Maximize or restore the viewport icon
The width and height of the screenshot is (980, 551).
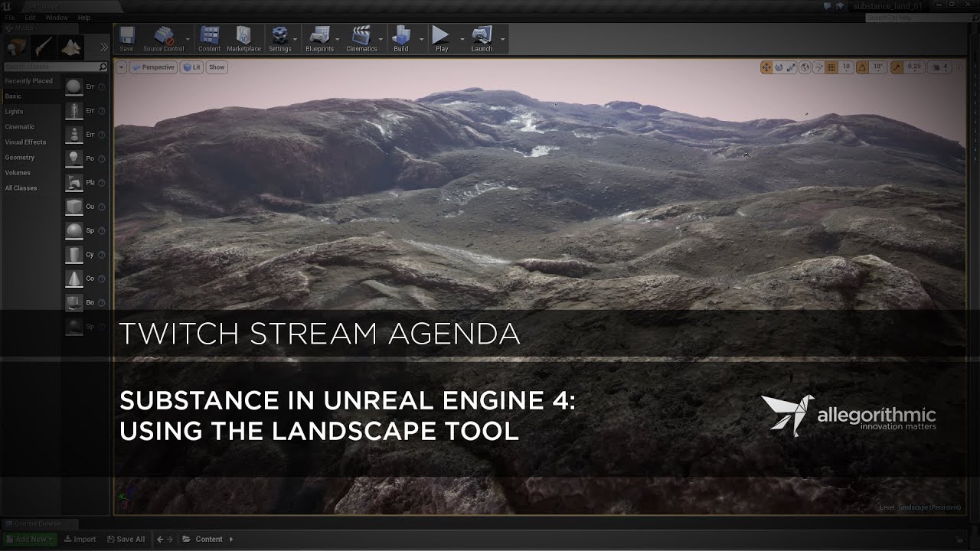pos(959,67)
